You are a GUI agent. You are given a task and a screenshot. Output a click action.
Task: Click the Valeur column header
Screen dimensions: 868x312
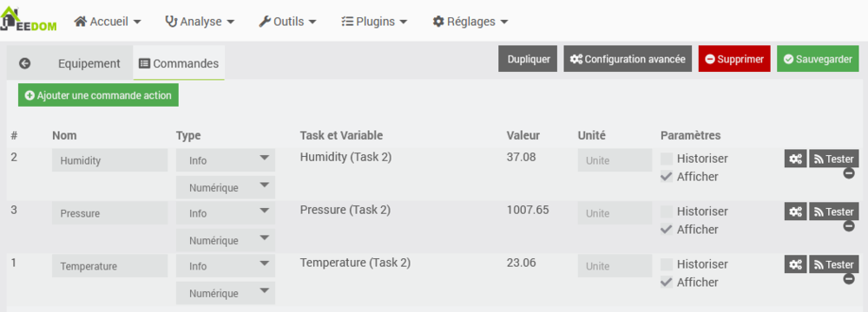coord(523,135)
